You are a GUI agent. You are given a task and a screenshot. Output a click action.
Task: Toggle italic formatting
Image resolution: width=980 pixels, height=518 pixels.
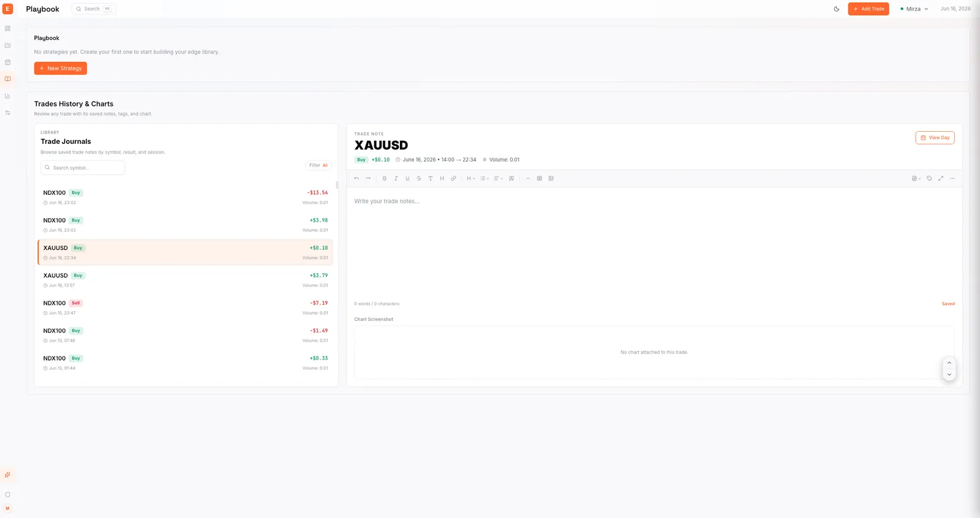click(x=396, y=179)
